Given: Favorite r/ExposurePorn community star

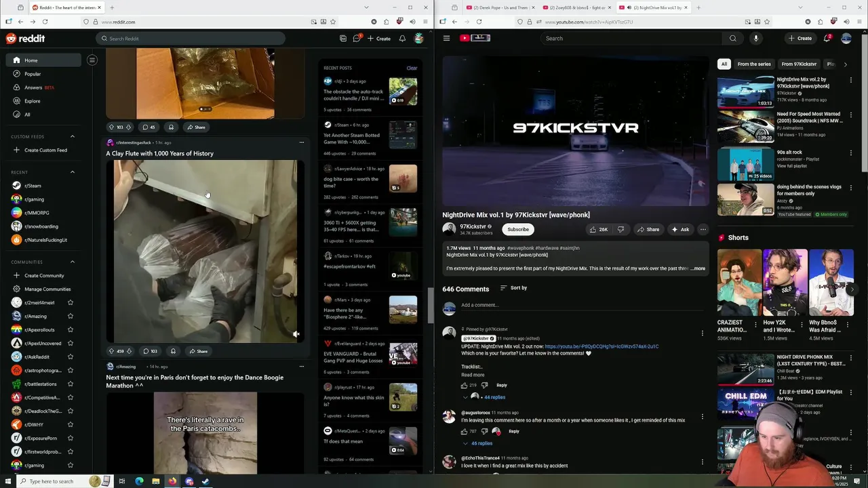Looking at the screenshot, I should pyautogui.click(x=70, y=438).
